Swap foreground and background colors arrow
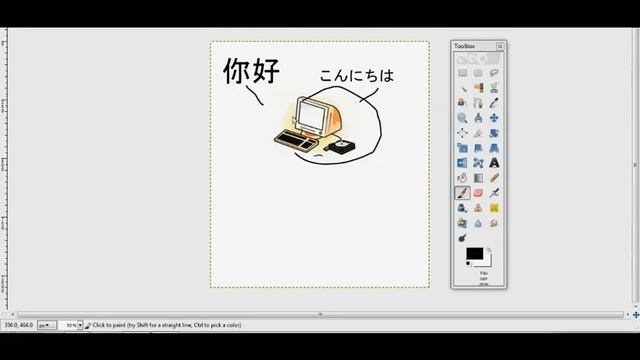640x360 pixels. (x=489, y=250)
